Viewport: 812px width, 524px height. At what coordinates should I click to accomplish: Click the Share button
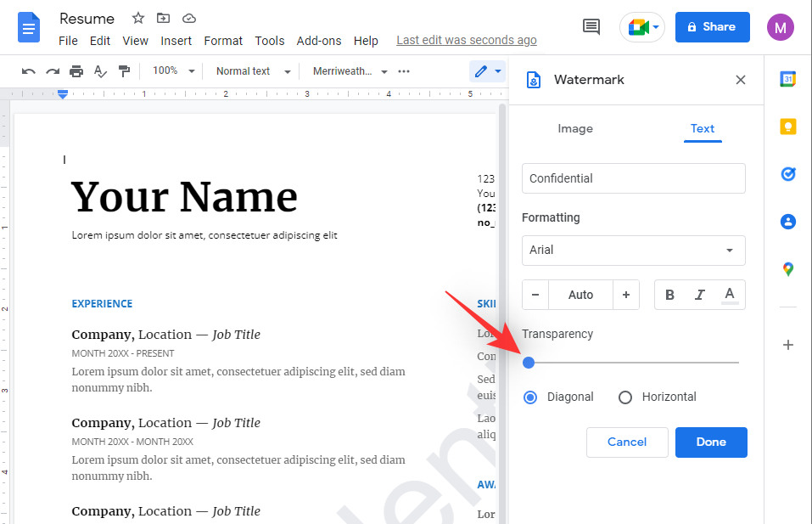[712, 27]
